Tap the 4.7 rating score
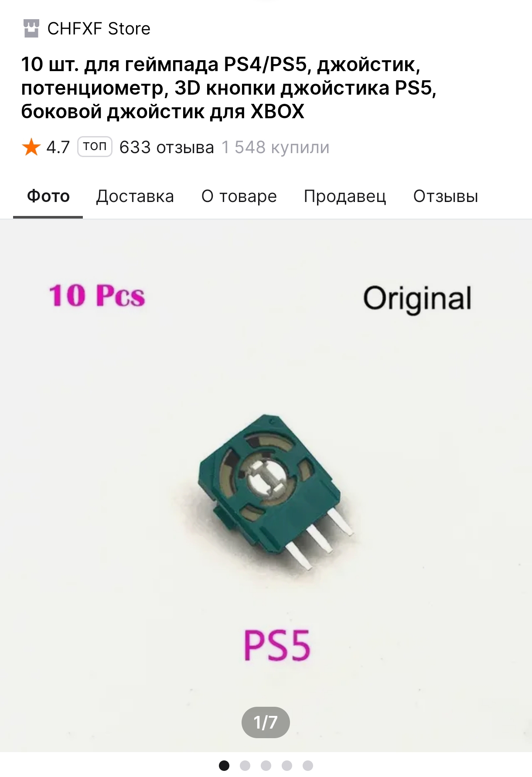Screen dimensions: 532x777 58,147
